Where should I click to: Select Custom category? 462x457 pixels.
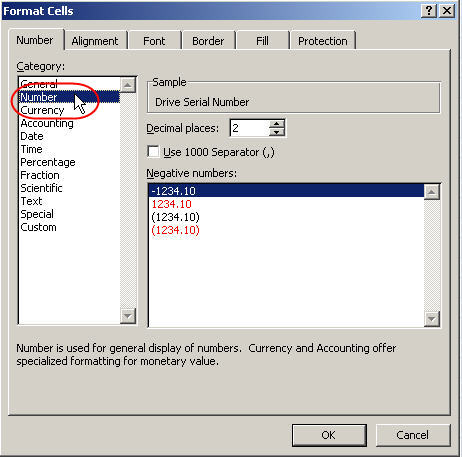69,227
